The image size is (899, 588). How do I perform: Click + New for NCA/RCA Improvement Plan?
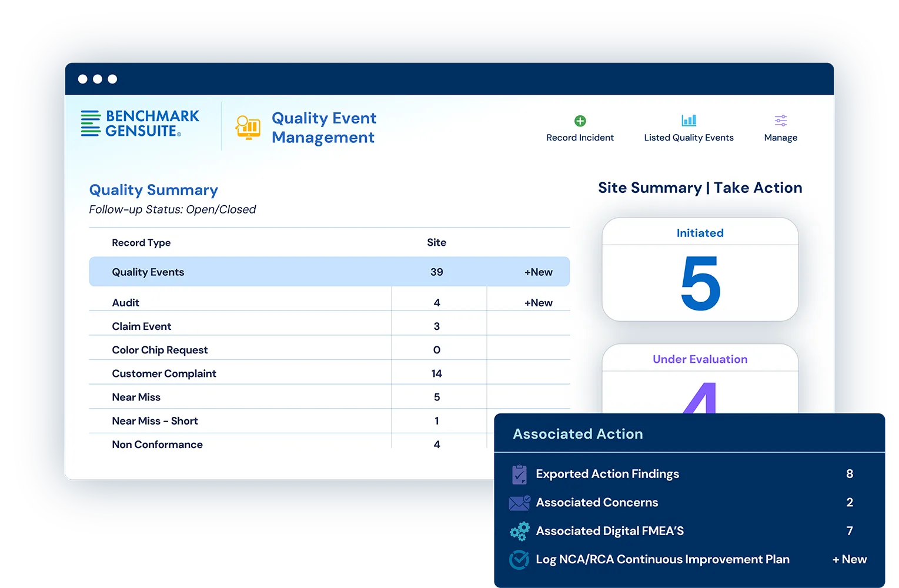tap(849, 559)
